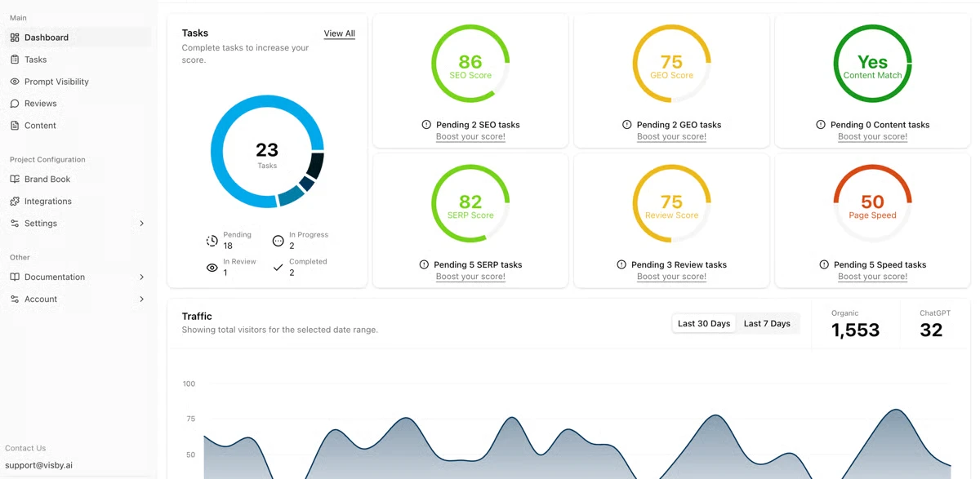Navigate to the Content section
980x479 pixels.
[x=78, y=126]
